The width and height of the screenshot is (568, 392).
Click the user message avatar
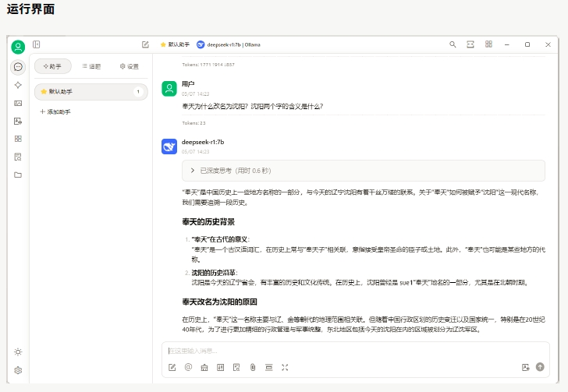tap(169, 89)
